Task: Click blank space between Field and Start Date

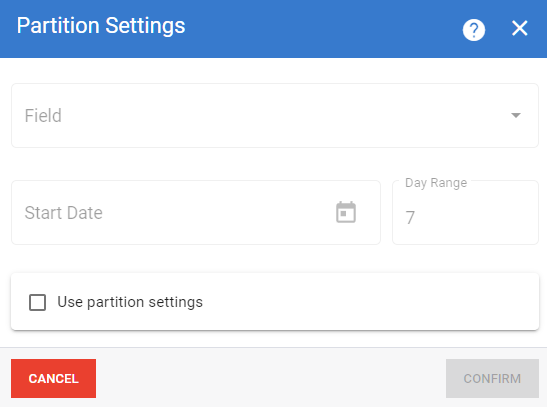Action: point(275,164)
